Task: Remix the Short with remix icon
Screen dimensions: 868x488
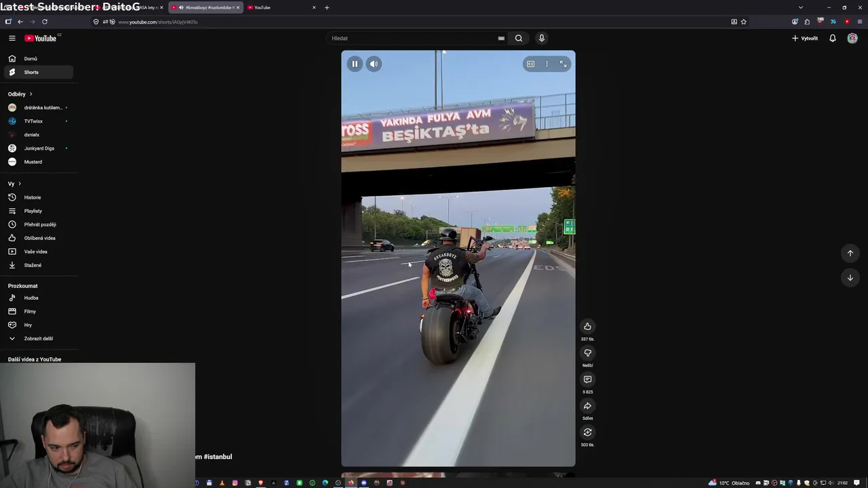Action: pyautogui.click(x=587, y=432)
